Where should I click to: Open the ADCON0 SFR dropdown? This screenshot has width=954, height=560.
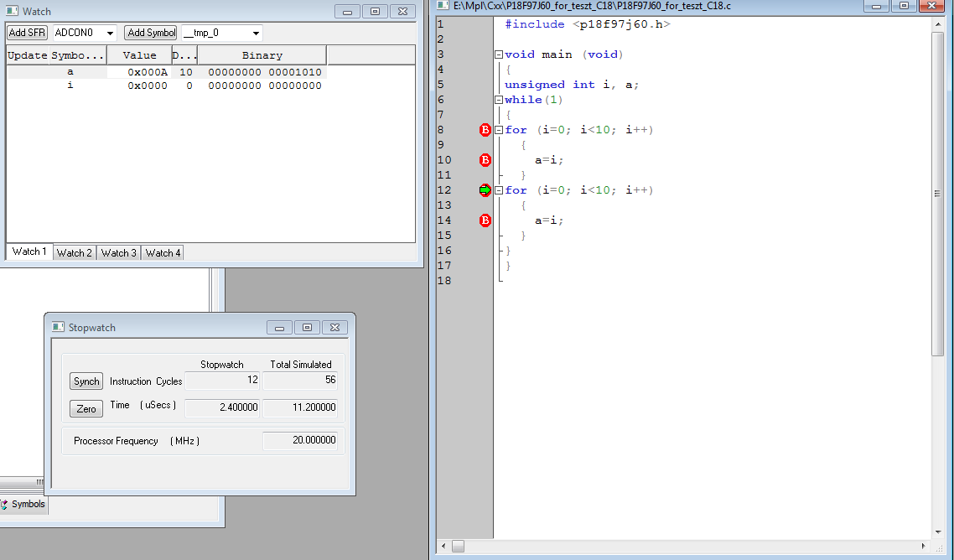pyautogui.click(x=110, y=33)
